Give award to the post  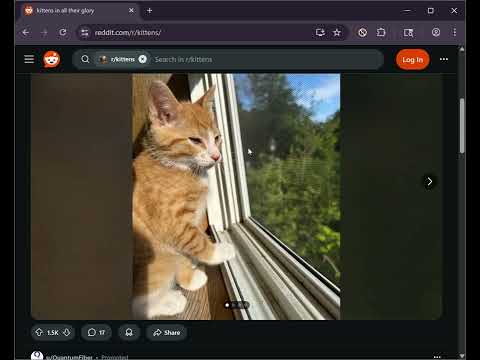coord(129,332)
